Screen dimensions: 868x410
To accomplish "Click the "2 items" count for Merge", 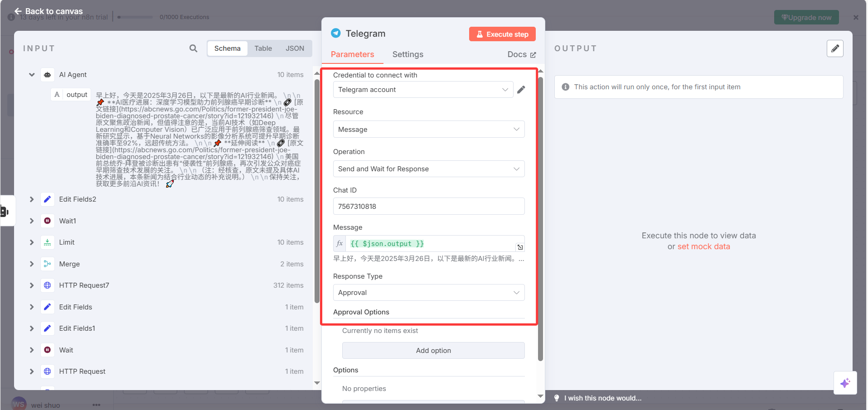I will [x=292, y=264].
